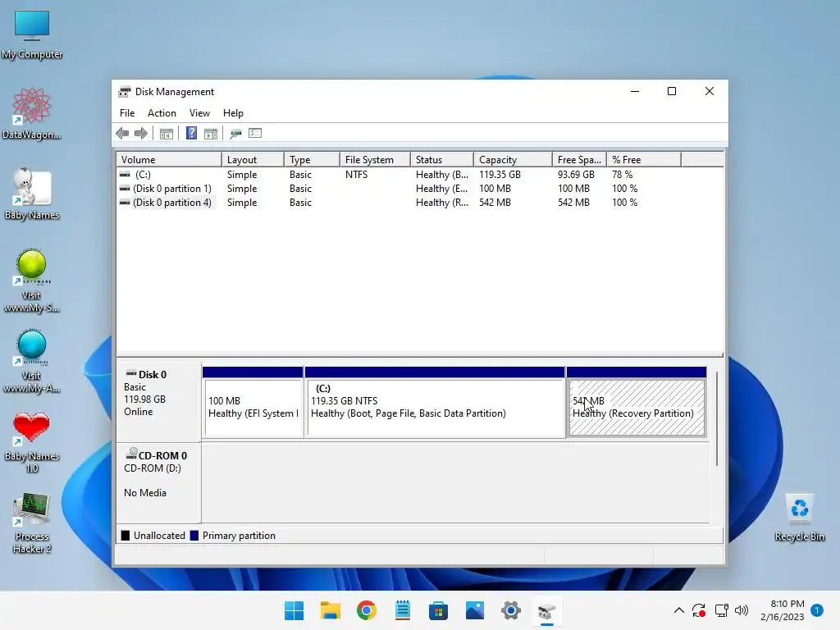
Task: Select the Recycle Bin desktop icon
Action: pyautogui.click(x=799, y=518)
